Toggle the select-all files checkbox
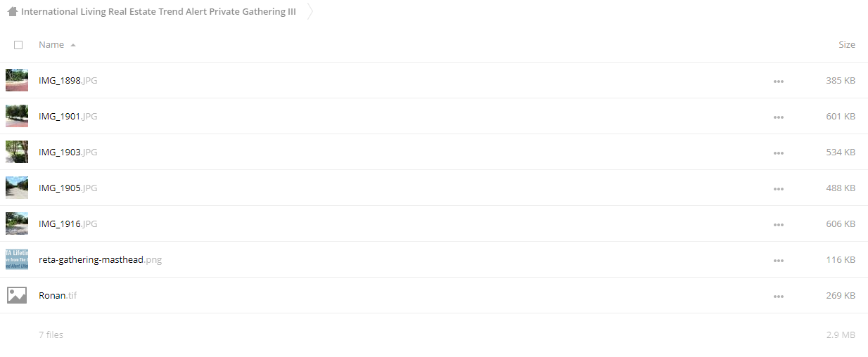 tap(18, 44)
